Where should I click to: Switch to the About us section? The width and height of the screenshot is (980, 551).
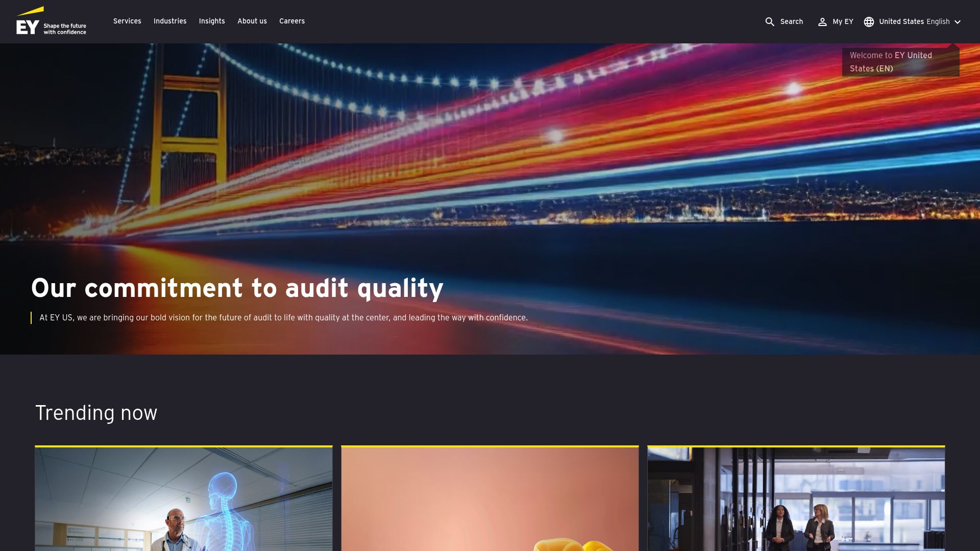pos(252,21)
